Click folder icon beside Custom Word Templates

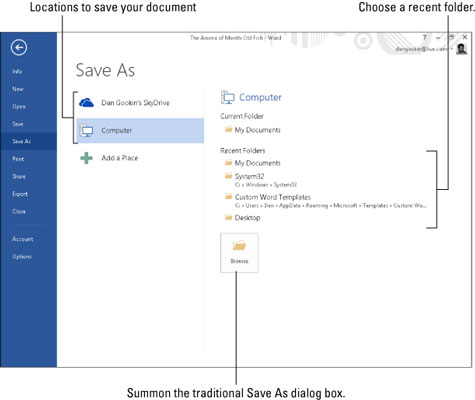tap(228, 197)
